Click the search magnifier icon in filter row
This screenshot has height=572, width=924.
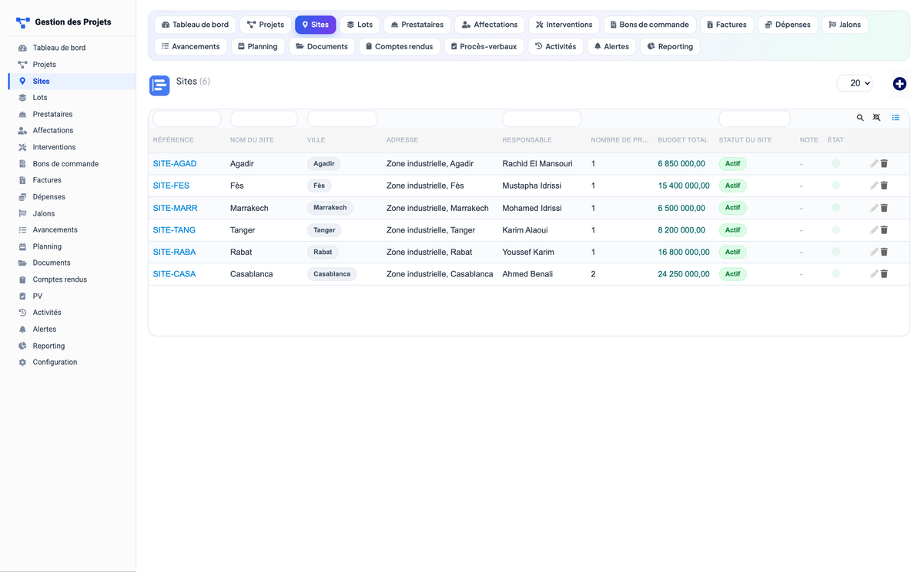pyautogui.click(x=860, y=118)
